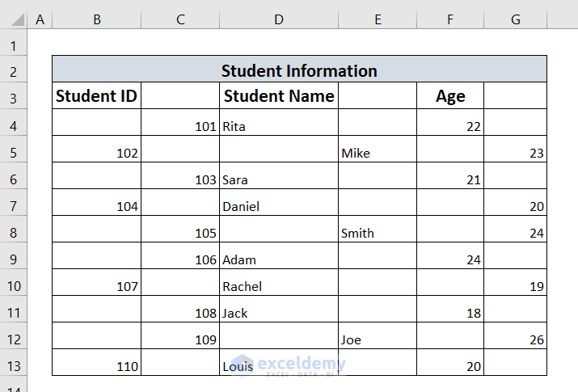Select column A header
Screen dimensions: 578x392
pos(40,19)
